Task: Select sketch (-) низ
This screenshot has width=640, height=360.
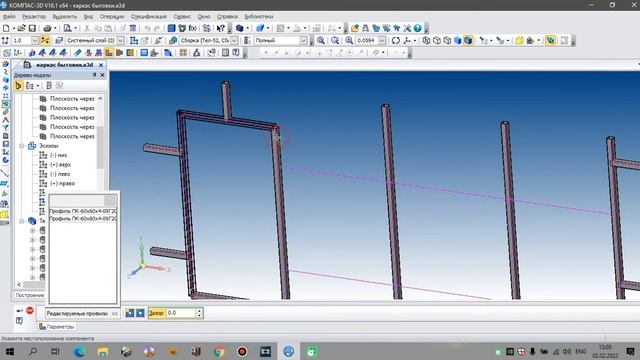Action: click(58, 155)
